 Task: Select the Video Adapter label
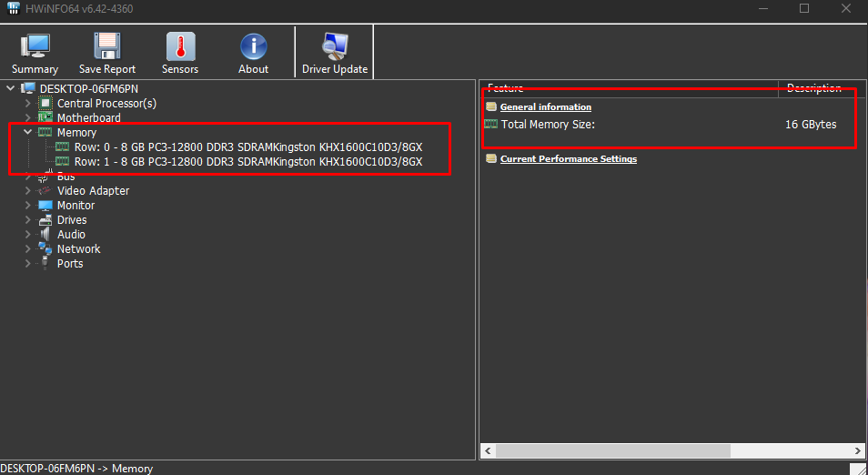[x=93, y=190]
